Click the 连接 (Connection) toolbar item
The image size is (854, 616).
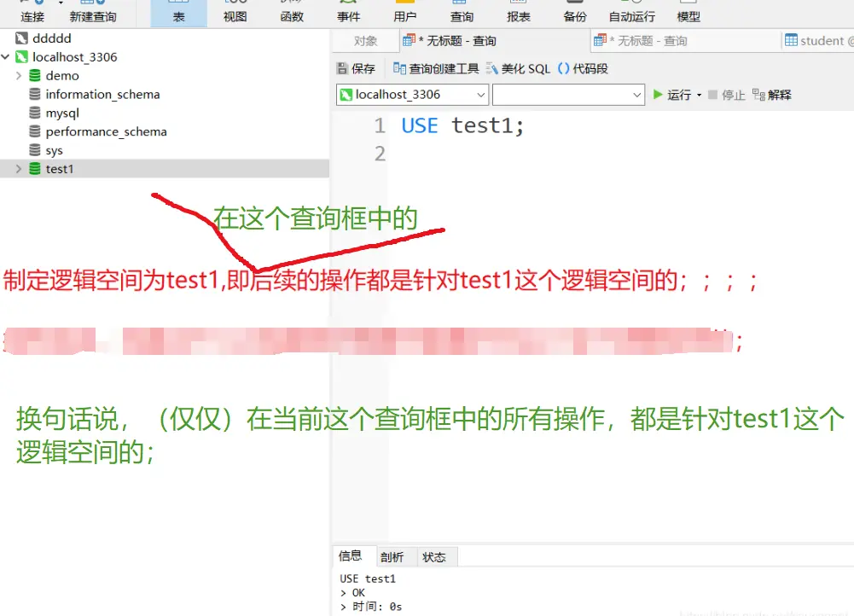pyautogui.click(x=32, y=13)
